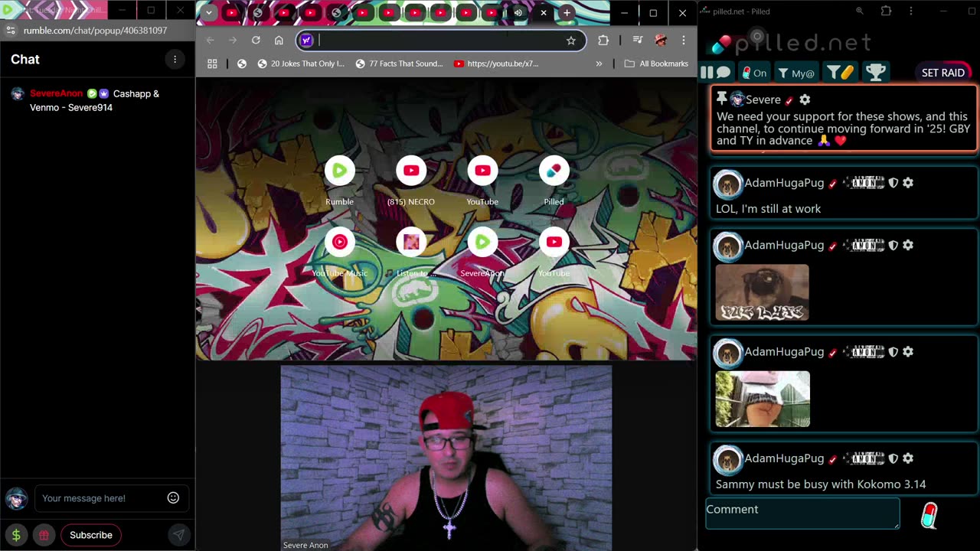Open the browser extensions menu
This screenshot has height=551, width=980.
603,41
